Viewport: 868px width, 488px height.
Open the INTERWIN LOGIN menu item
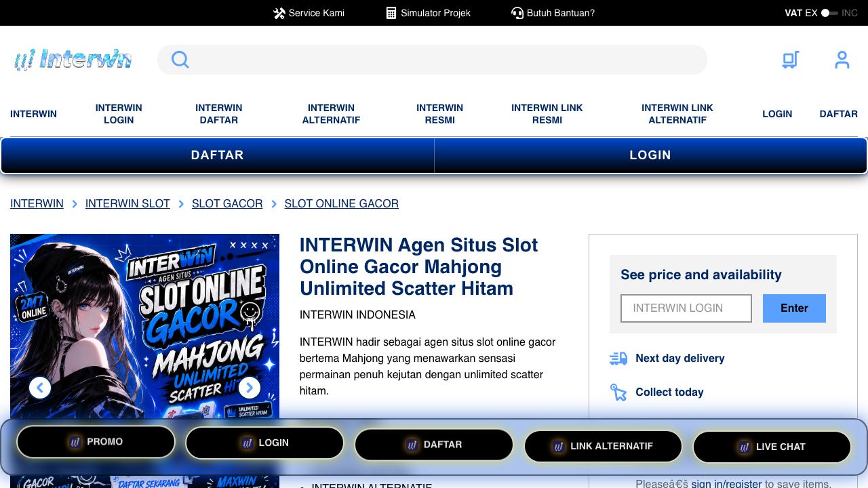pyautogui.click(x=119, y=114)
